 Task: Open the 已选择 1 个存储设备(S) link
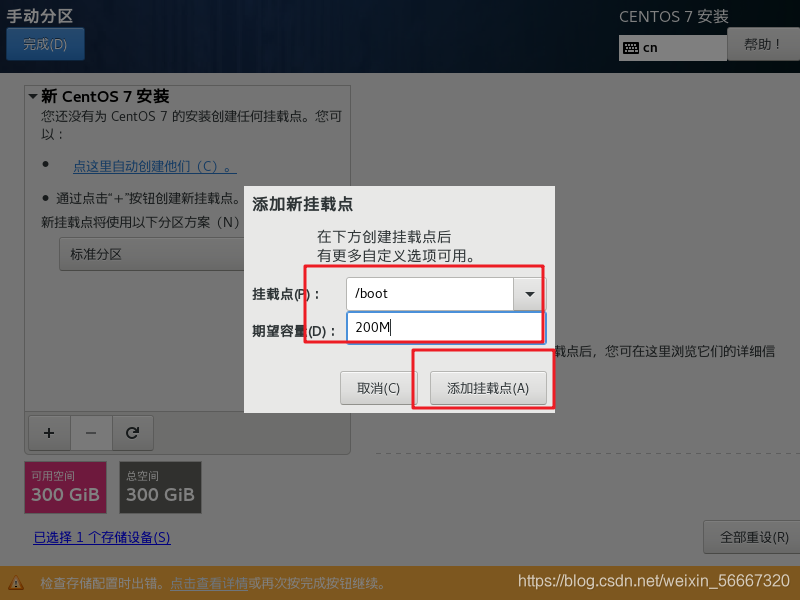pyautogui.click(x=102, y=537)
